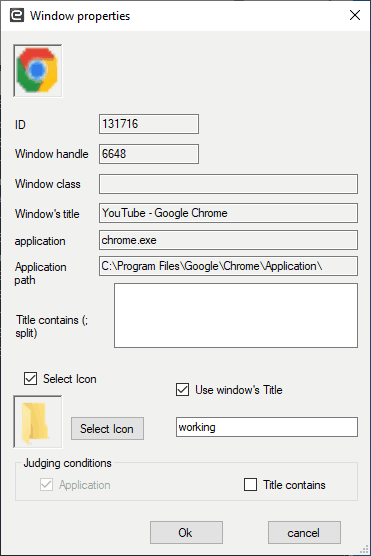Click the cancel button
This screenshot has height=556, width=371.
point(304,533)
